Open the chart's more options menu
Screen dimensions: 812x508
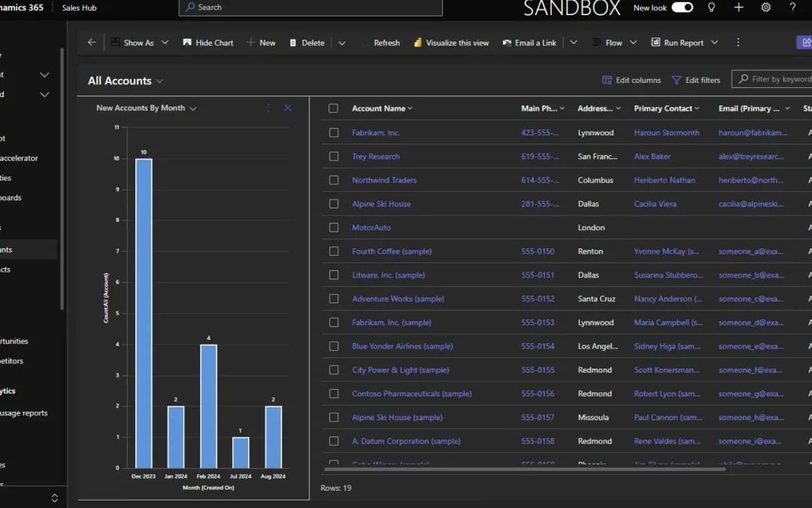point(268,108)
